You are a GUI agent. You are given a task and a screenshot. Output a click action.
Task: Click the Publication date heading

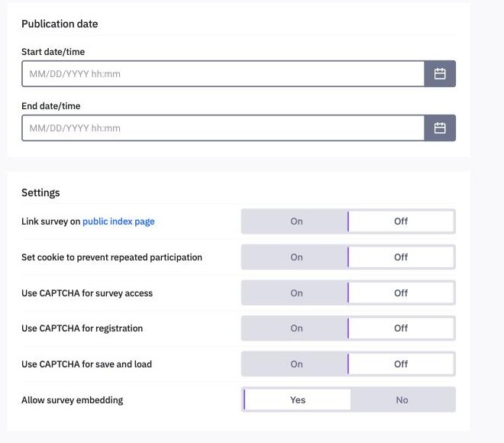(60, 24)
